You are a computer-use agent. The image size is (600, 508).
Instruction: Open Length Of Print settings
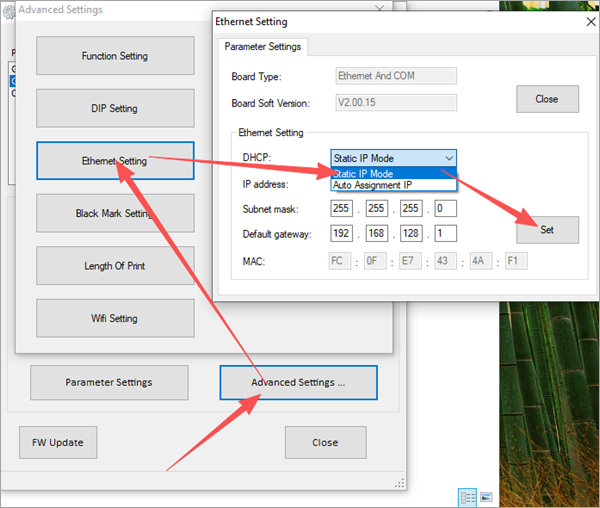pos(114,265)
